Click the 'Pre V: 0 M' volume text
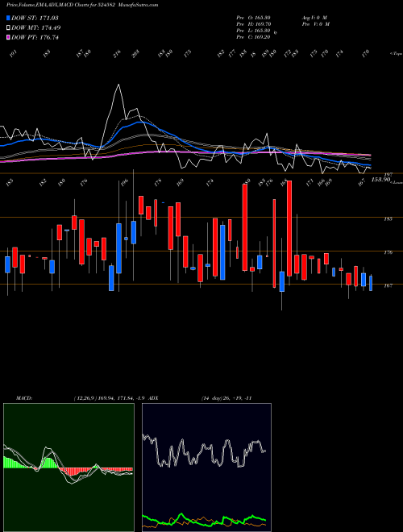The height and width of the screenshot is (532, 403). coord(315,24)
